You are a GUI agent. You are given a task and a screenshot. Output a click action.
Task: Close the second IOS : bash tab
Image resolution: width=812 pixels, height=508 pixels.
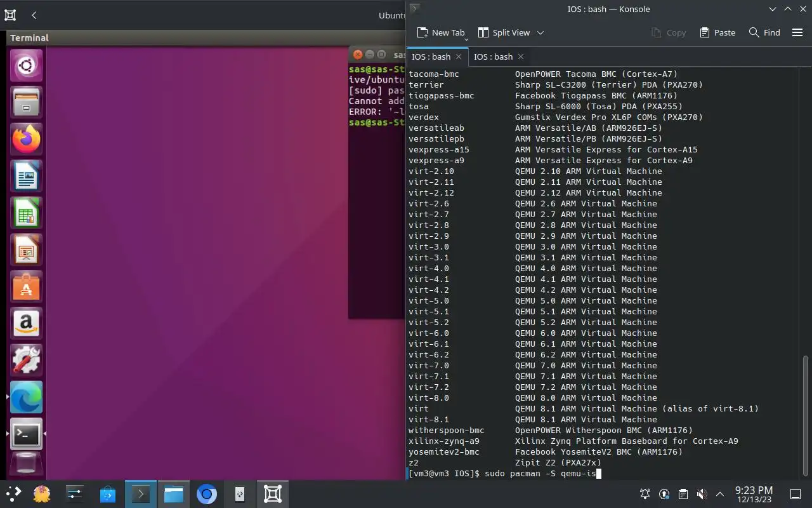[521, 57]
